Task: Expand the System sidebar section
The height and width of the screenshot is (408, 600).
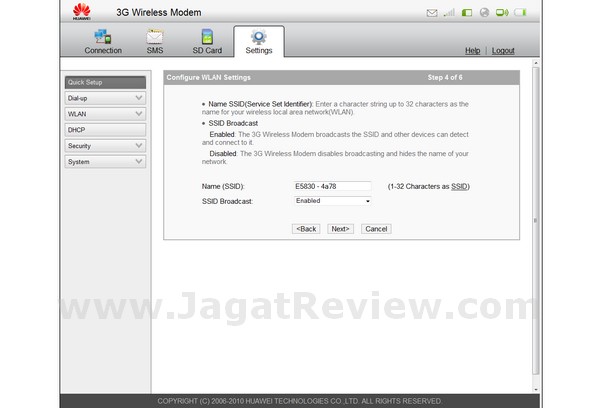Action: point(105,162)
